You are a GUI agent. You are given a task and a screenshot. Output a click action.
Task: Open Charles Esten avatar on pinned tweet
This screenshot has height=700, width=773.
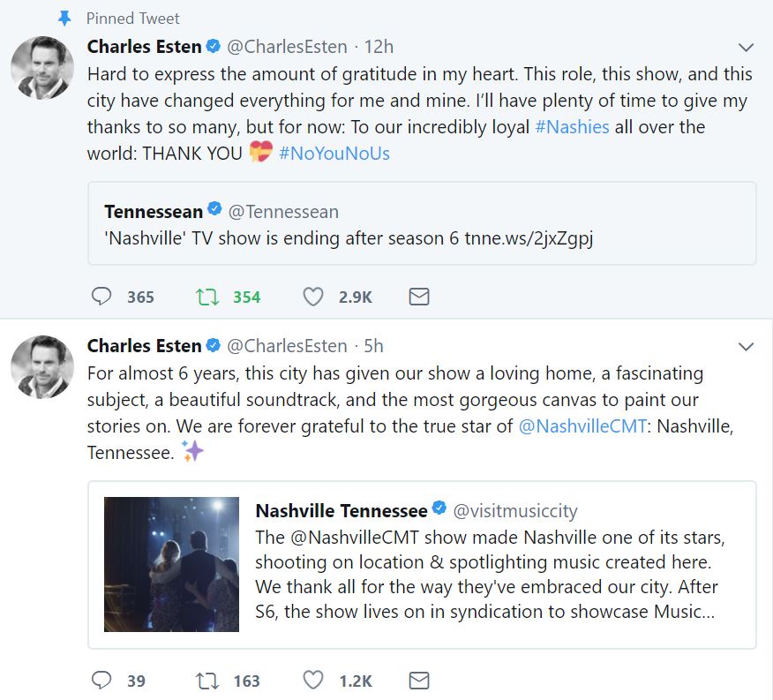click(42, 68)
